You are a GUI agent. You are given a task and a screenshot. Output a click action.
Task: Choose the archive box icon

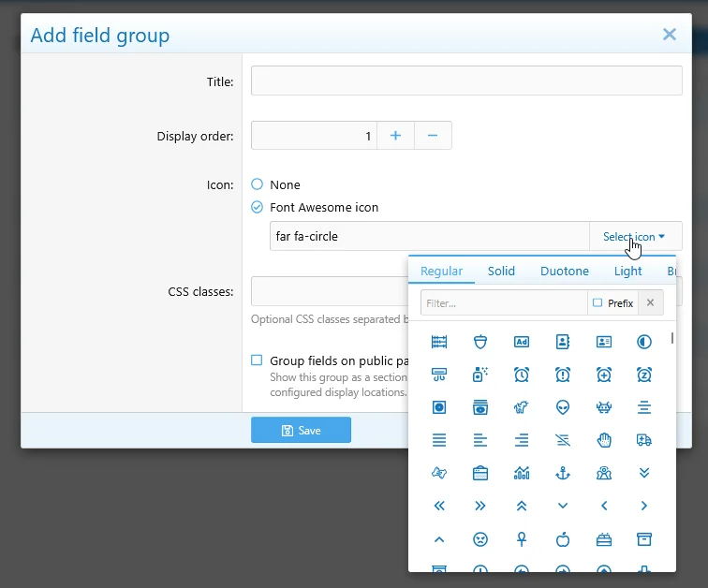point(644,539)
